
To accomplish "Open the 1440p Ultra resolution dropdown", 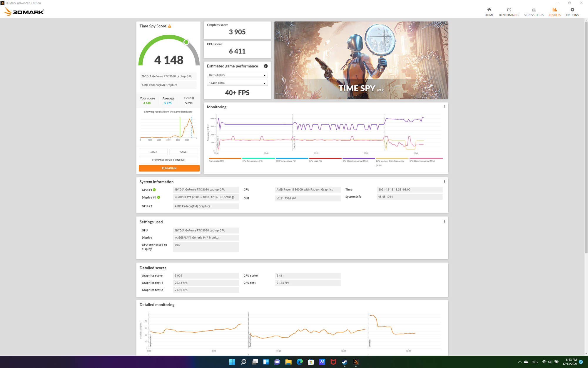I will point(237,83).
